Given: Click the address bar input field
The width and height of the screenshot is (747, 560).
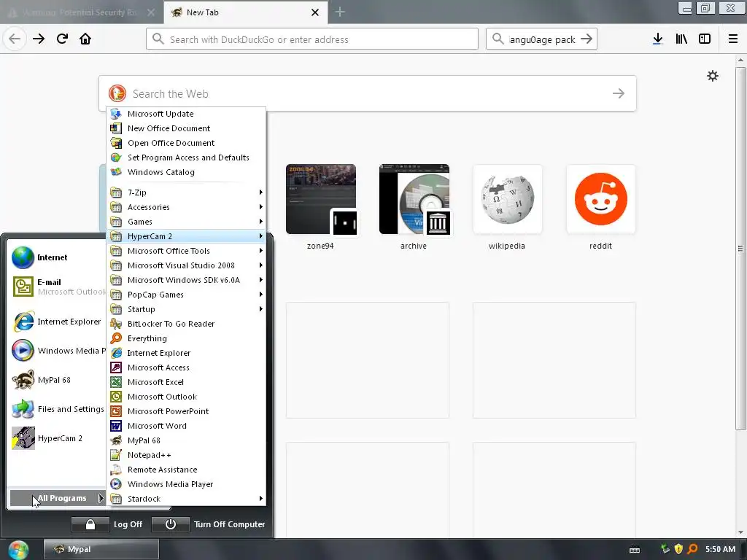Looking at the screenshot, I should point(312,39).
